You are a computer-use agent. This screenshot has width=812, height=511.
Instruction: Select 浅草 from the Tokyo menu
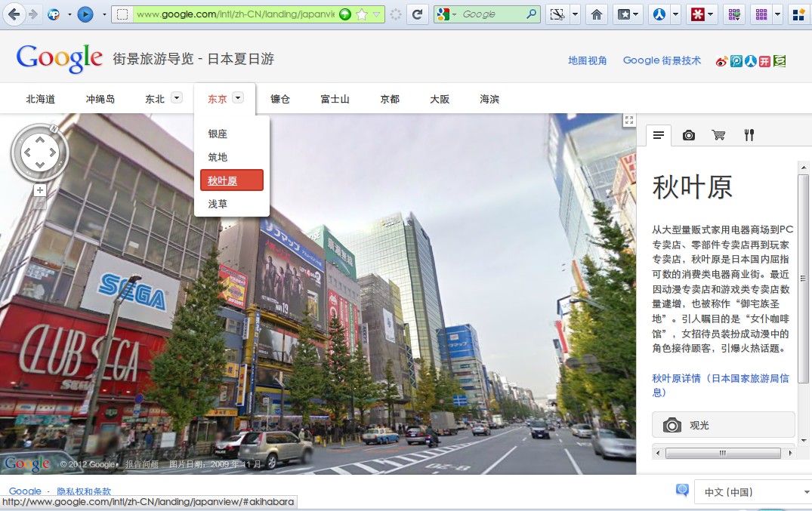pos(218,204)
